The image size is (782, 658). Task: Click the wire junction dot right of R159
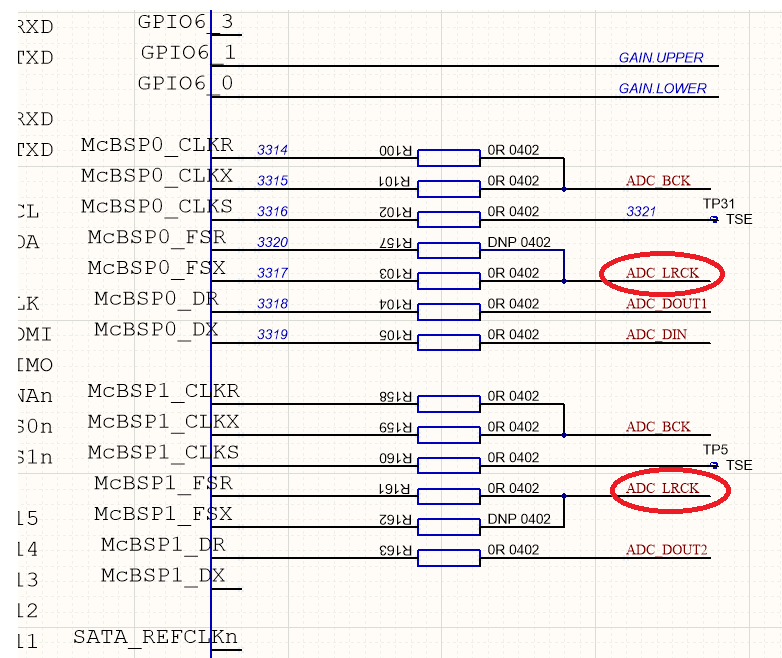point(564,435)
